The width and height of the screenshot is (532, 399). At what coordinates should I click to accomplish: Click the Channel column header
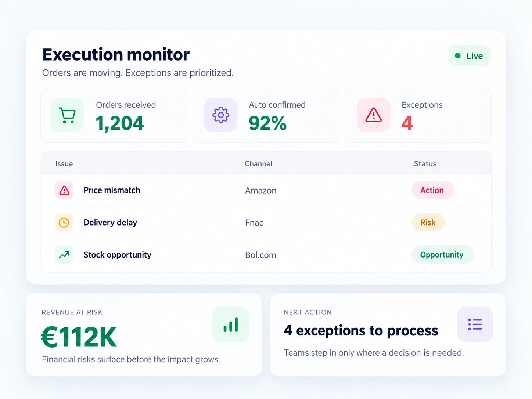[258, 164]
